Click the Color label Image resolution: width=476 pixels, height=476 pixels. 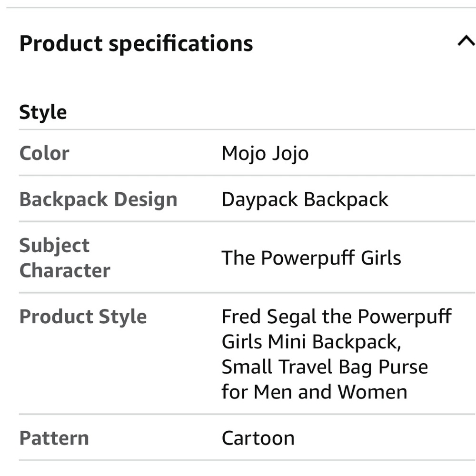[44, 154]
